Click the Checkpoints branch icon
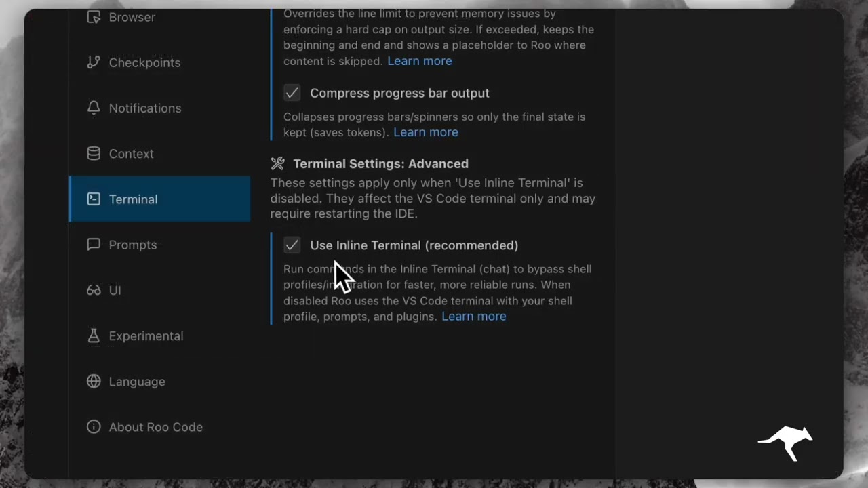868x488 pixels. coord(94,62)
